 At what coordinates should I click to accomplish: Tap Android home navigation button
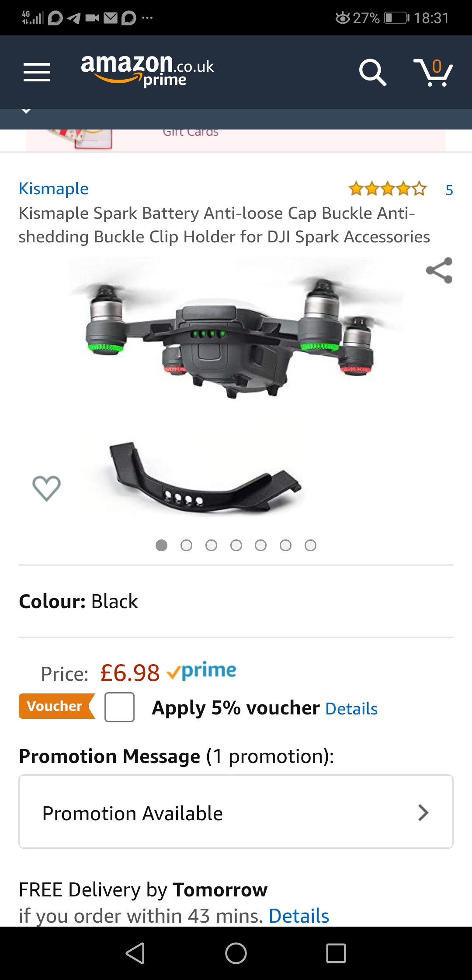click(236, 953)
